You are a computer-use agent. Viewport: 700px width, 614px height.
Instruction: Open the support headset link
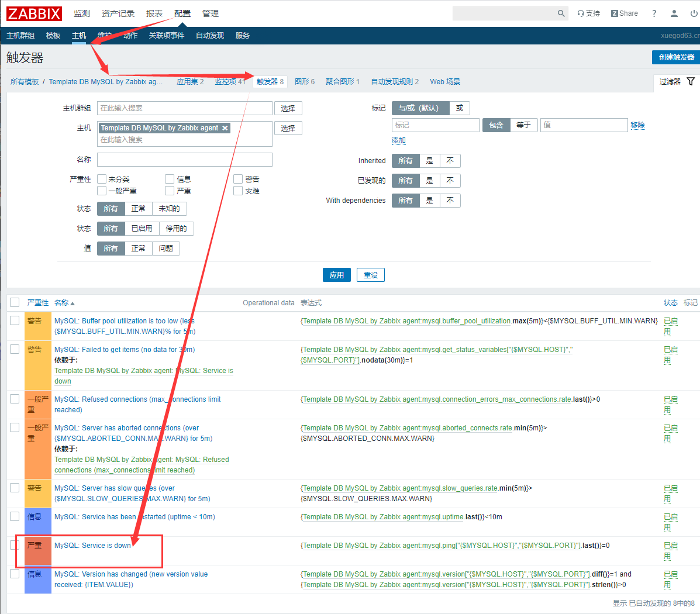588,13
